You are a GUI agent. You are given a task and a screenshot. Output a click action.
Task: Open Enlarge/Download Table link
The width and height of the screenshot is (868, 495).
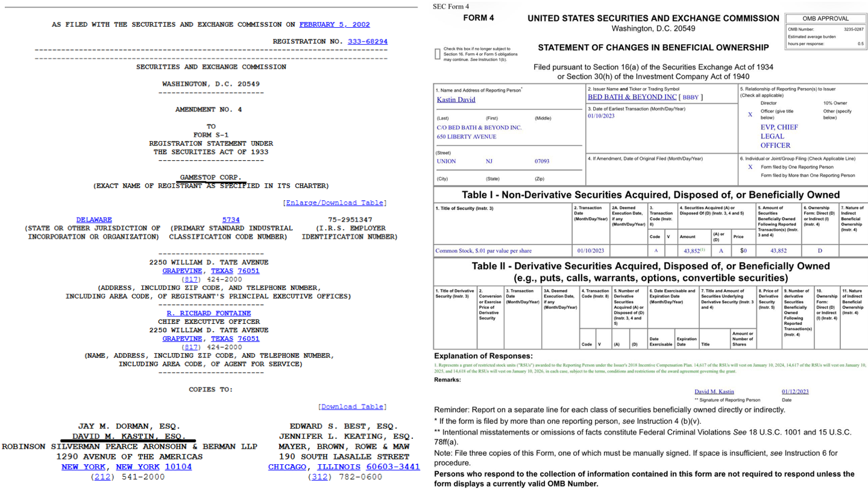pos(335,203)
